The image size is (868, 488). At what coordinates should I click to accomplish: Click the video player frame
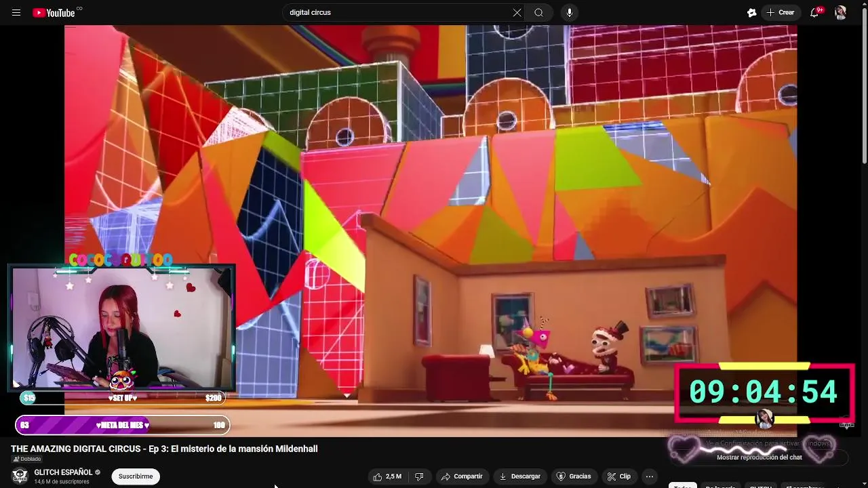point(431,230)
